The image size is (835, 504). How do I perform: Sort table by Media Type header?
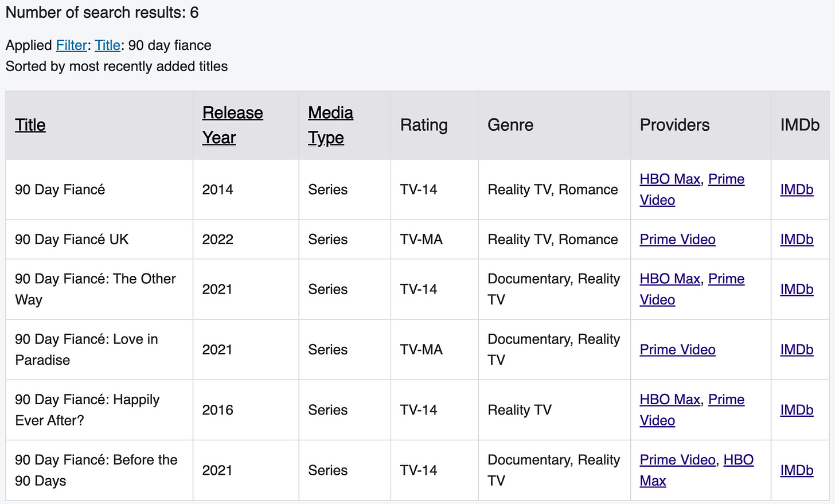point(330,125)
